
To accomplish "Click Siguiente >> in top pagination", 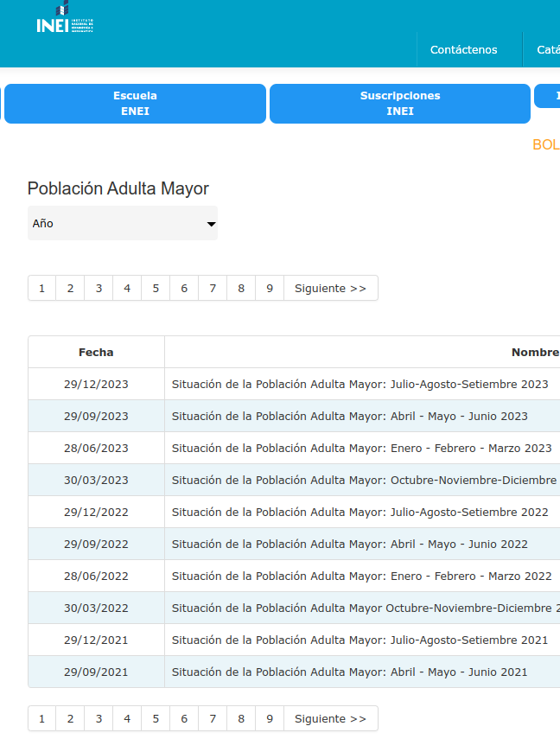I will tap(330, 289).
